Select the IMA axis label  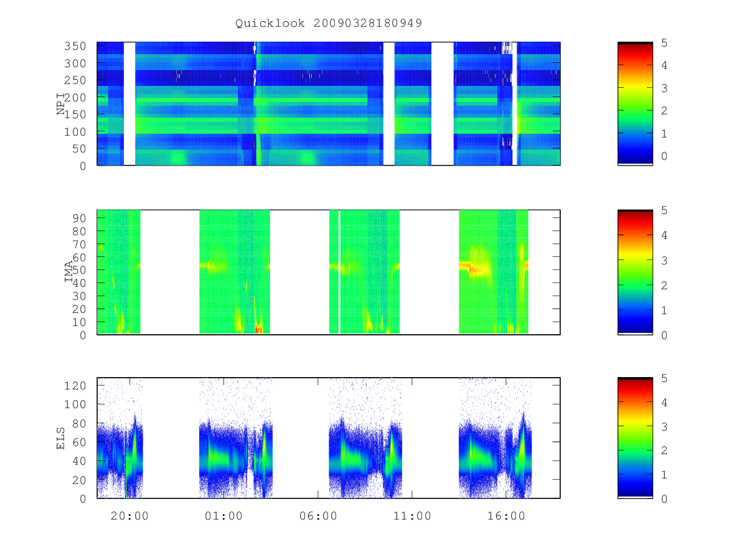[68, 272]
